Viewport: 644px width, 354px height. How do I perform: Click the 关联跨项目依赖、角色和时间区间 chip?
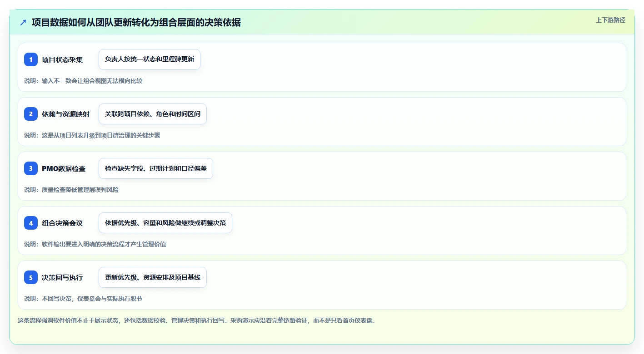[153, 114]
